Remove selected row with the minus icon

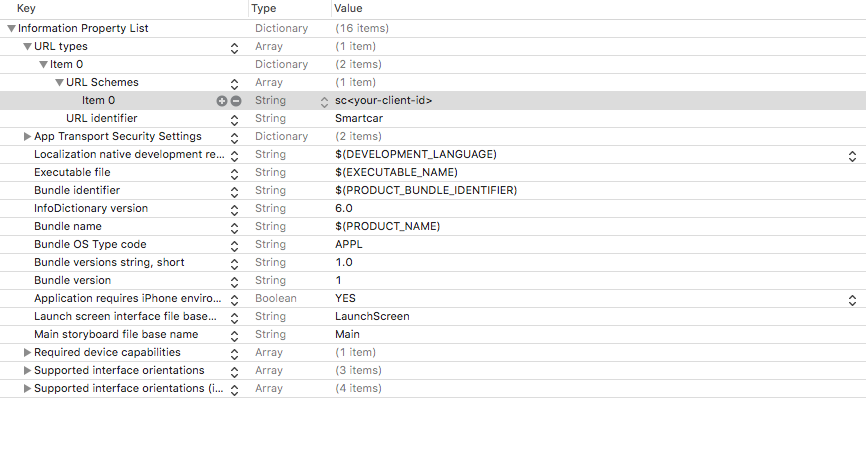click(236, 101)
